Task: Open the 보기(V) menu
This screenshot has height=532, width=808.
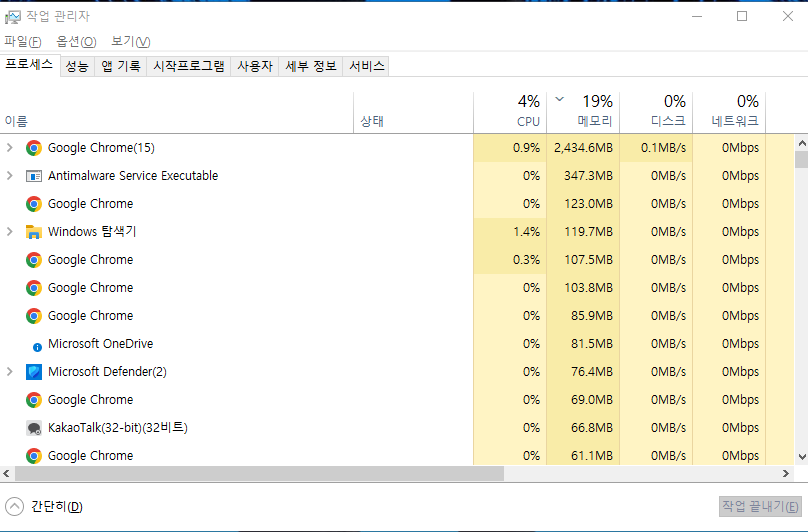Action: point(131,41)
